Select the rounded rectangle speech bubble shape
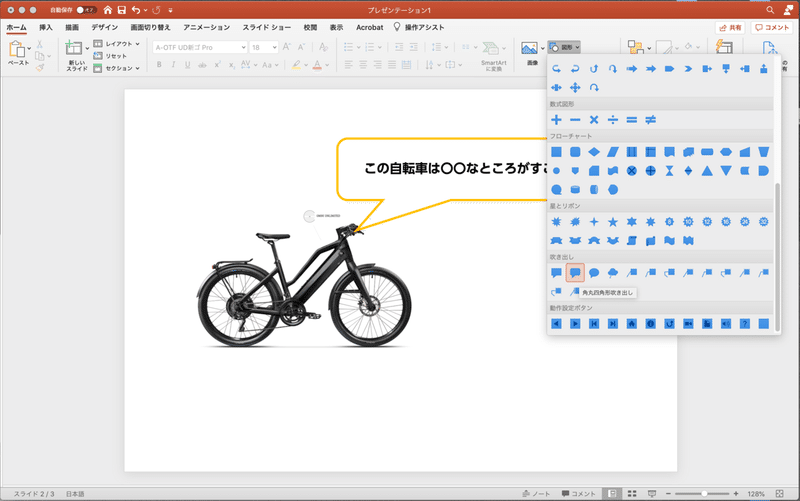Image resolution: width=800 pixels, height=501 pixels. coord(575,273)
